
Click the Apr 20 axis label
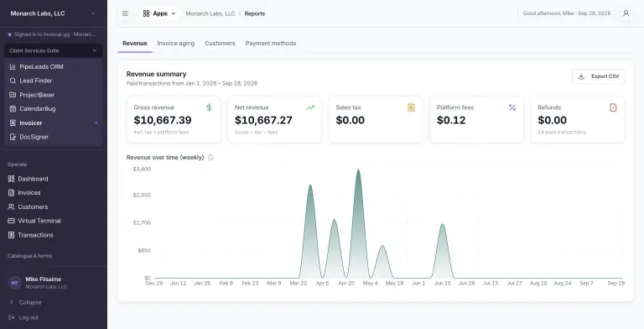tap(346, 284)
